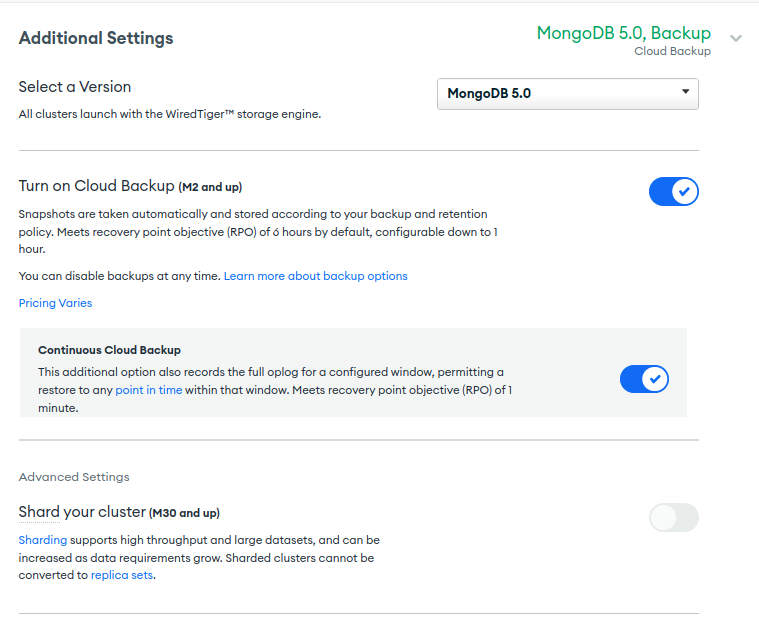Screen dimensions: 759x619
Task: Toggle off Turn on Cloud Backup switch
Action: (x=673, y=192)
